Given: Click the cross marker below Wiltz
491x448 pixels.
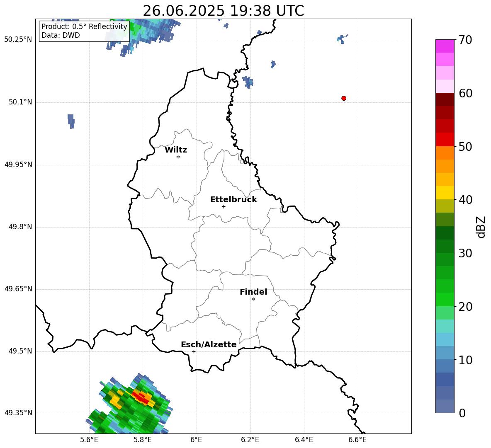Looking at the screenshot, I should 178,157.
